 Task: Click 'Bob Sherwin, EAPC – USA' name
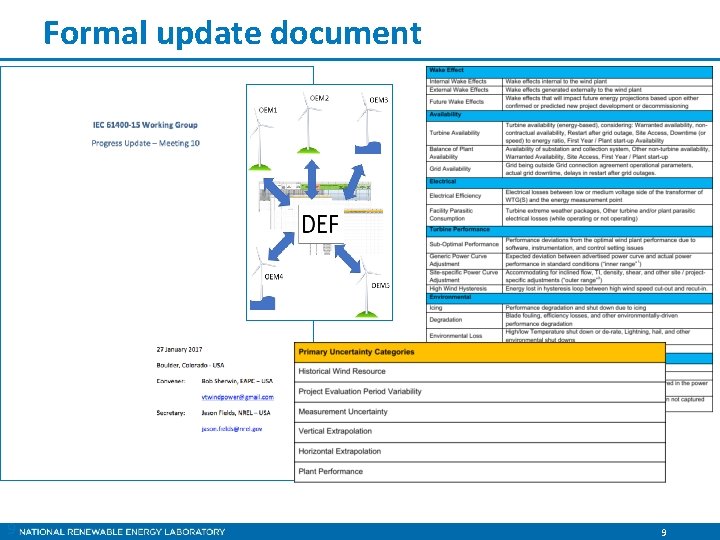(x=237, y=381)
